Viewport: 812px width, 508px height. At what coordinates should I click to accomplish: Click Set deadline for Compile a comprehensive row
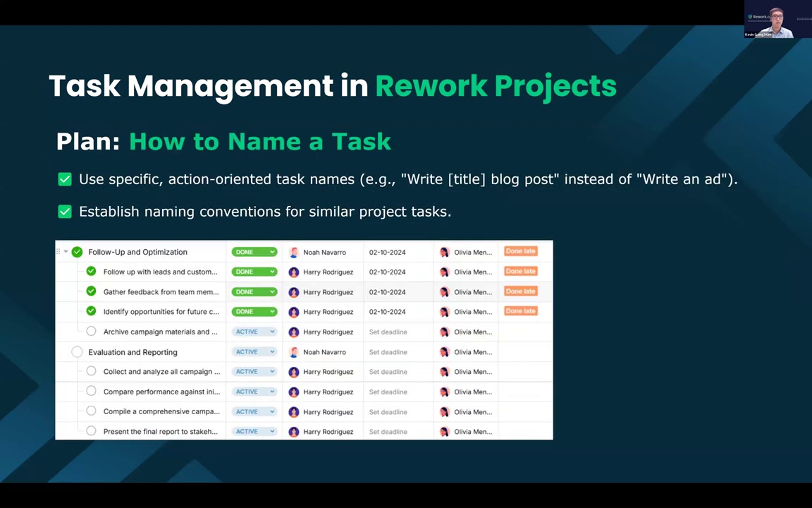coord(388,412)
